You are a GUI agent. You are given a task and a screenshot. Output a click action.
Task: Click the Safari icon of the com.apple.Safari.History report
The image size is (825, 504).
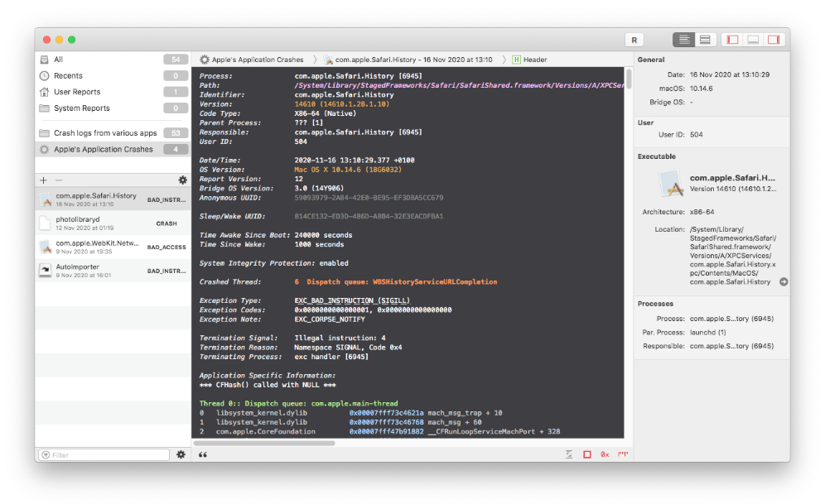[46, 199]
